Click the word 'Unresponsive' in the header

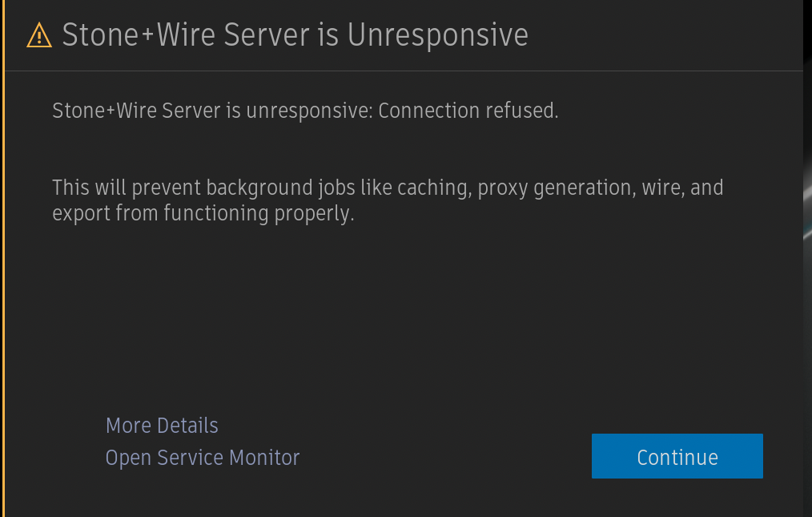tap(437, 35)
